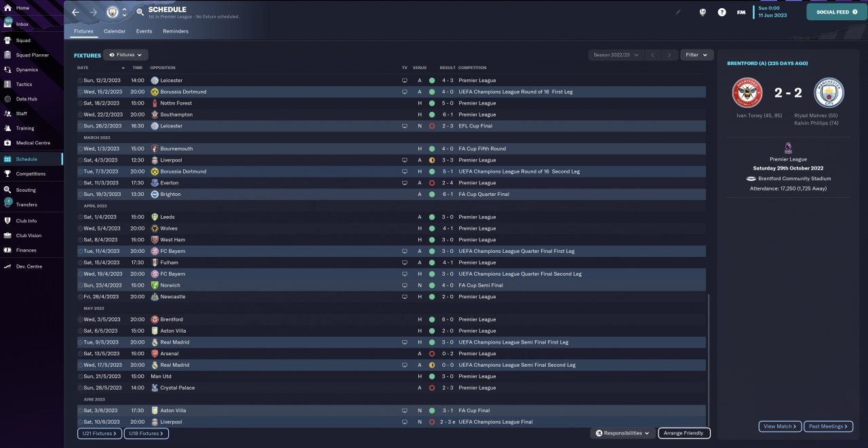Go to next season with right chevron
868x448 pixels.
click(x=669, y=55)
